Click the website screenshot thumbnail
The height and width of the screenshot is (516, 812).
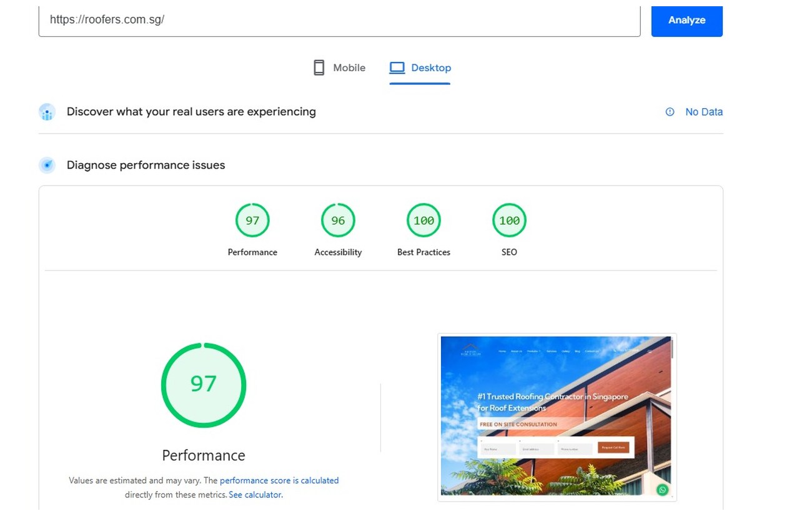(x=557, y=417)
